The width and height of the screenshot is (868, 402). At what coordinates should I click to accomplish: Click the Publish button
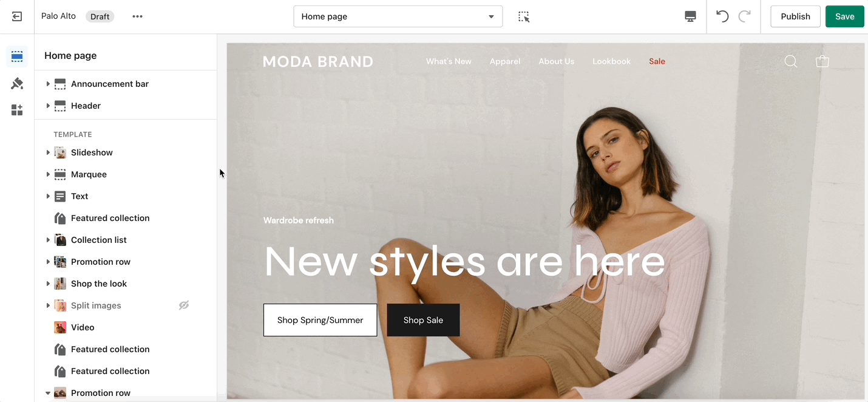(795, 16)
